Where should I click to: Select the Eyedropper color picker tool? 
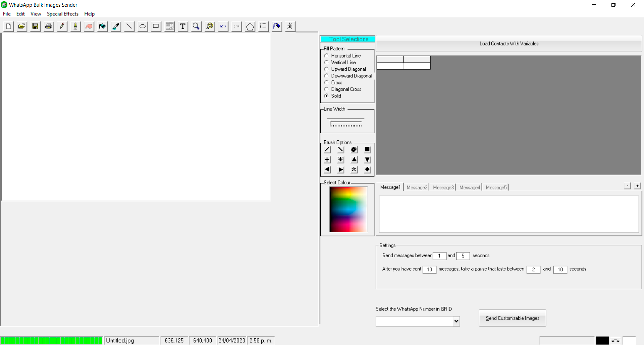coord(116,26)
